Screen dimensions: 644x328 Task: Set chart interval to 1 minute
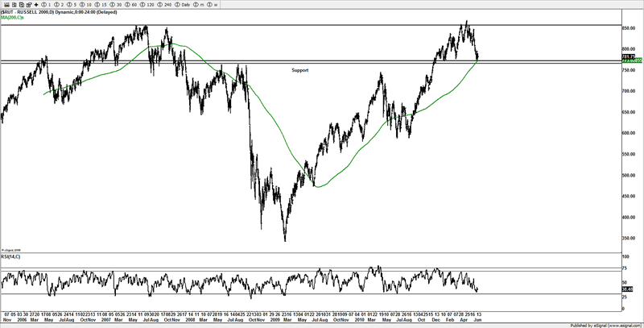pyautogui.click(x=46, y=5)
